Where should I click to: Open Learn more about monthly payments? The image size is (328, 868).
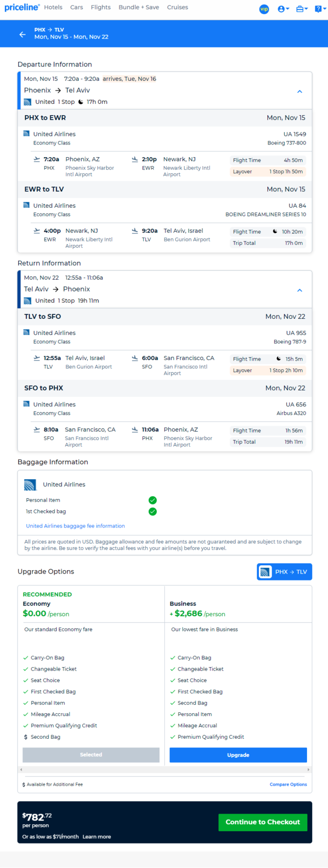pyautogui.click(x=96, y=837)
